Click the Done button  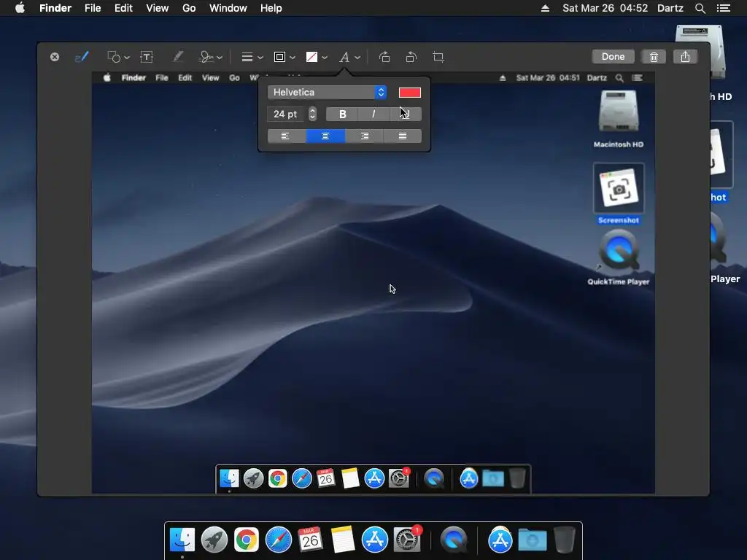(613, 57)
